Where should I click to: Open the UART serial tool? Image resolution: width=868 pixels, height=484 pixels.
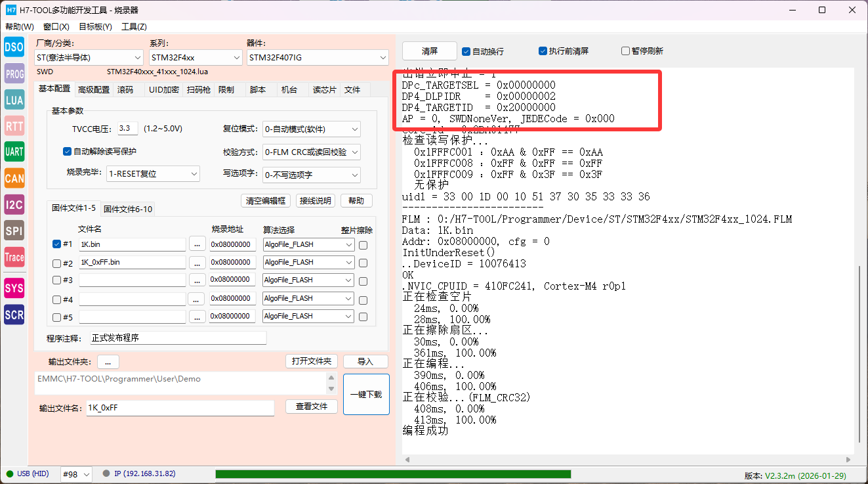(x=14, y=152)
